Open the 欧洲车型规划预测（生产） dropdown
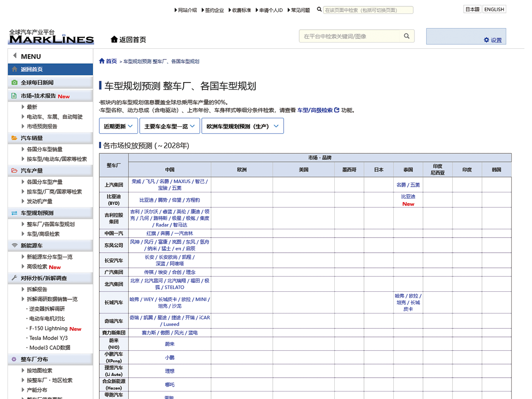532x399 pixels. pos(243,126)
